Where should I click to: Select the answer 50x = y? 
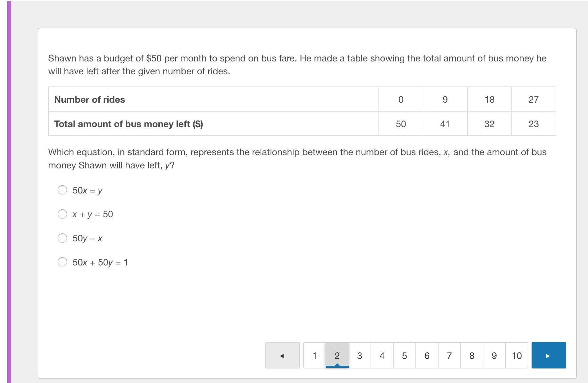[62, 190]
